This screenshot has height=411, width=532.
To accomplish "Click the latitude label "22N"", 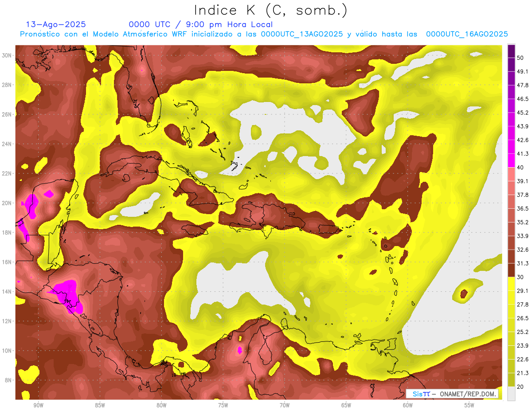I will [7, 173].
